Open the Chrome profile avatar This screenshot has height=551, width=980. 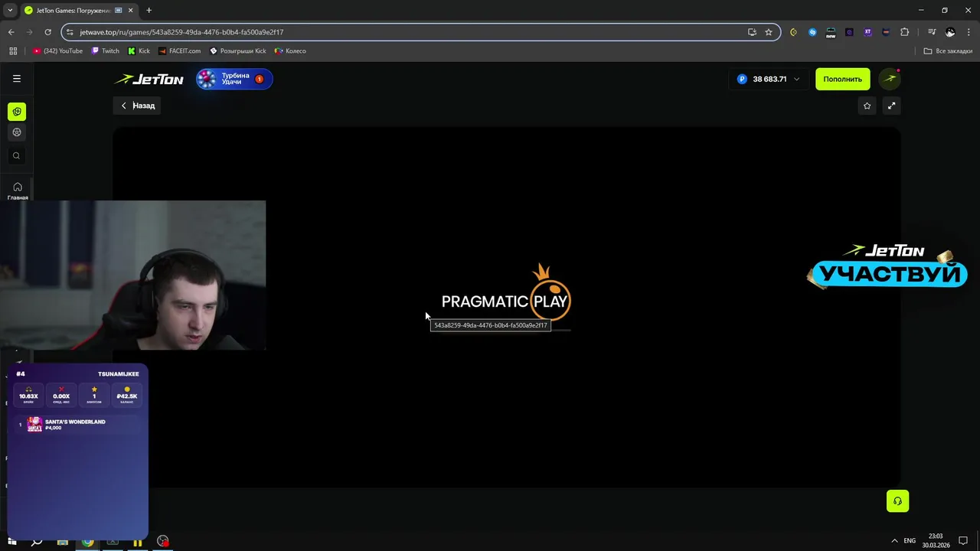[x=950, y=32]
